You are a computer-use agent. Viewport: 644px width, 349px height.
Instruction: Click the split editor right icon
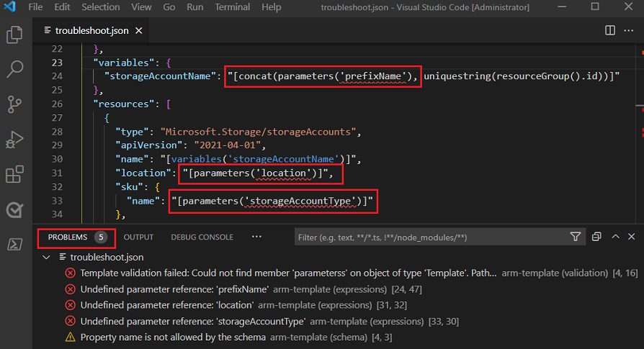coord(609,31)
